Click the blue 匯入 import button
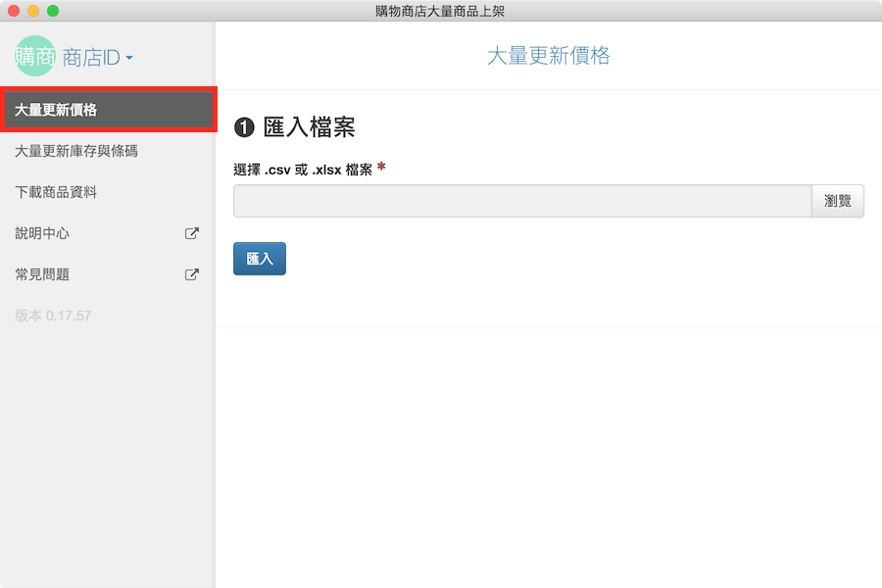 click(260, 259)
